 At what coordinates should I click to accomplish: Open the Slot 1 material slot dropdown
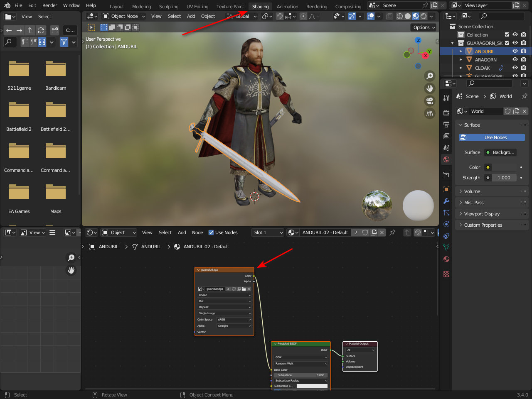pos(268,233)
